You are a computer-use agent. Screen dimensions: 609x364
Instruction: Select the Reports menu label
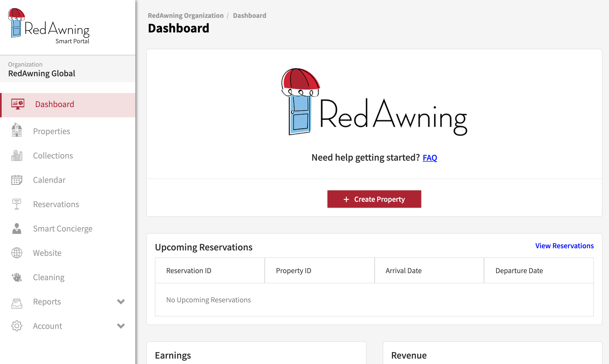(x=47, y=302)
